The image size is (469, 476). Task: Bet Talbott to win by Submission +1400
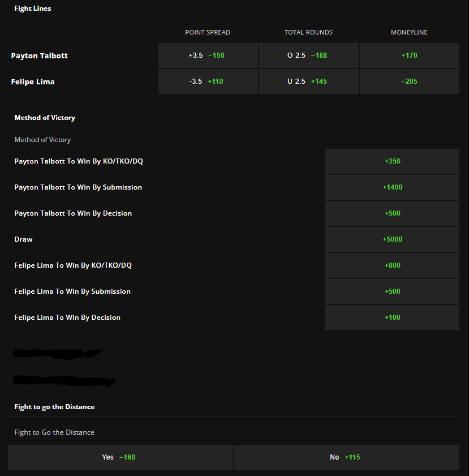[x=391, y=187]
